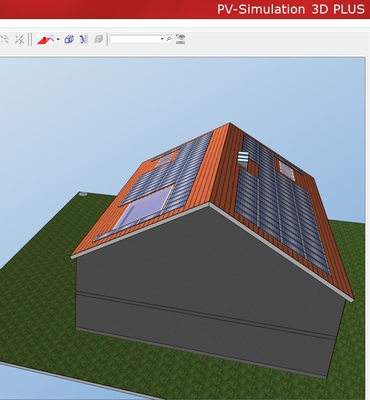This screenshot has height=400, width=370.
Task: Select the large skylight window on left roof
Action: point(144,207)
